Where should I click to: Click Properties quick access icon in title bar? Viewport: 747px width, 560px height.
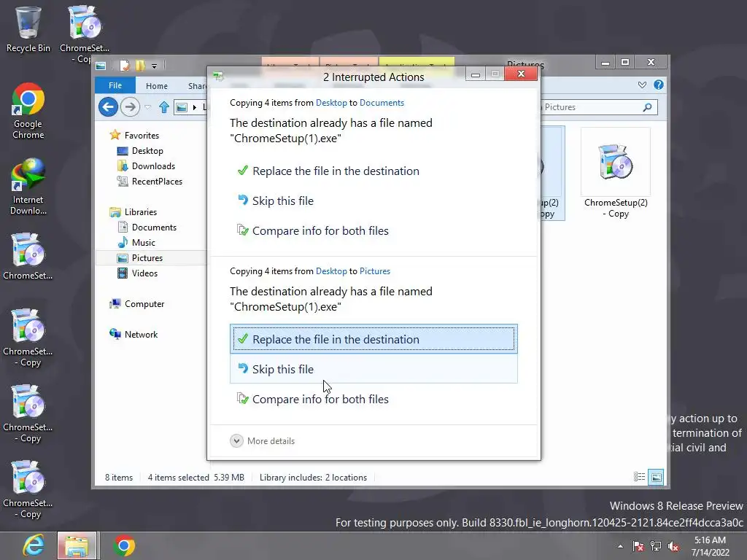(x=125, y=65)
